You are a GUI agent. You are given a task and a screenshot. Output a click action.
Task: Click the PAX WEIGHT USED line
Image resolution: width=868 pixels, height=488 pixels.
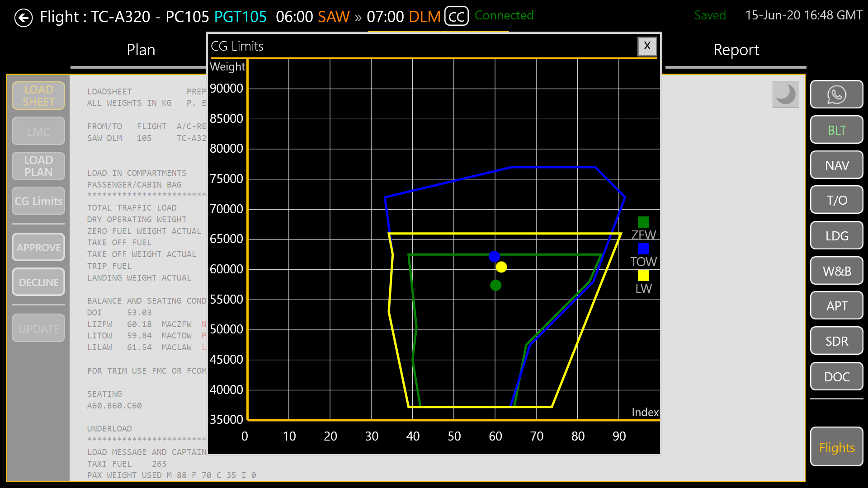click(x=172, y=475)
